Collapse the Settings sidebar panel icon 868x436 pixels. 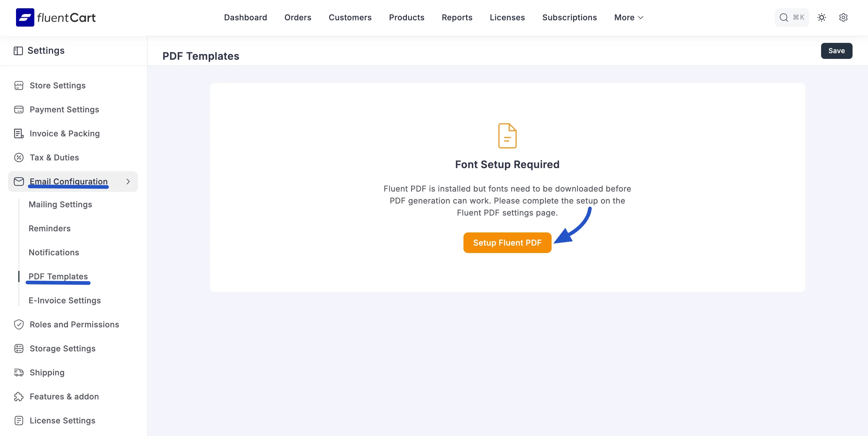pyautogui.click(x=18, y=51)
